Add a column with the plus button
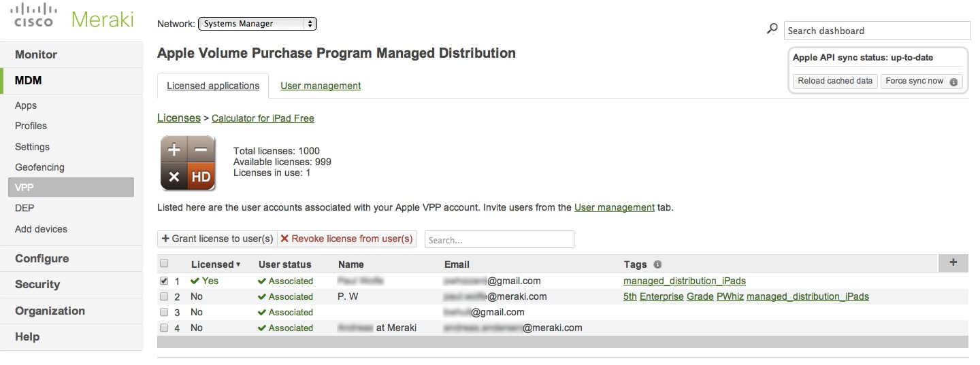 (x=953, y=263)
